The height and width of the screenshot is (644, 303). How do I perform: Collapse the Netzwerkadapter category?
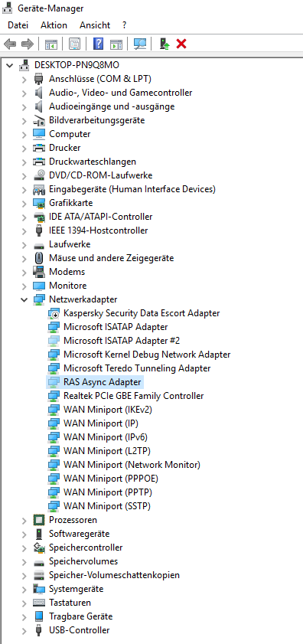click(x=24, y=299)
